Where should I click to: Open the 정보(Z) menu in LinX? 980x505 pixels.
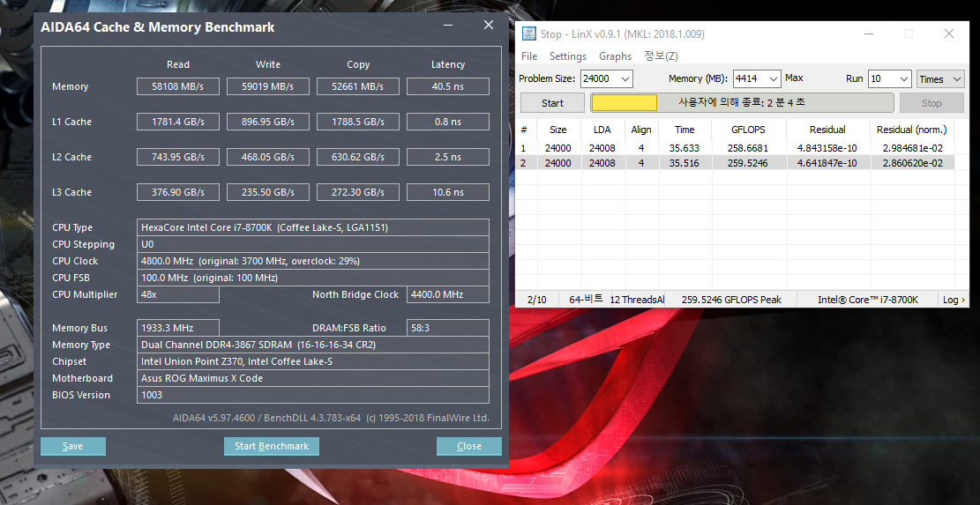[x=662, y=56]
